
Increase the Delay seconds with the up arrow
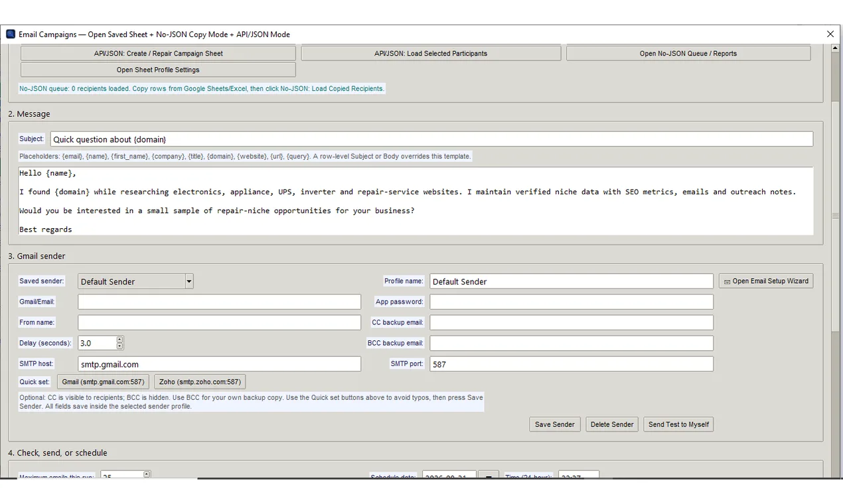(x=119, y=340)
